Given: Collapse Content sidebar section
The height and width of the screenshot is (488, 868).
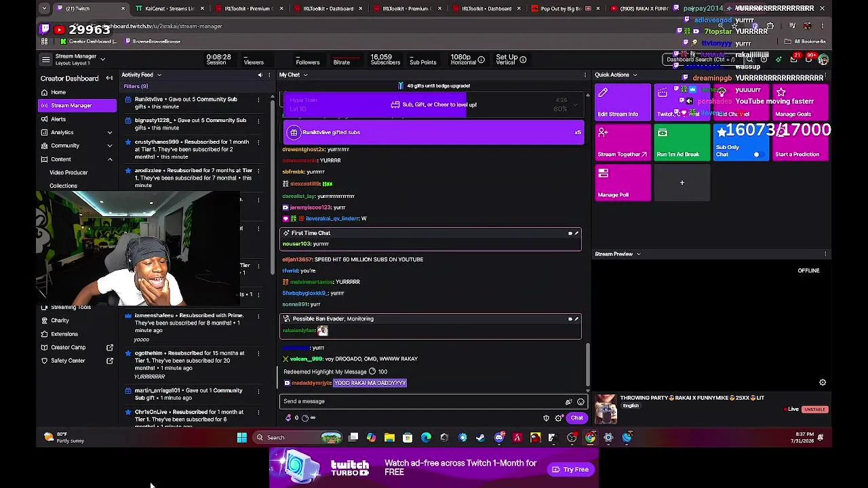Looking at the screenshot, I should pos(110,159).
